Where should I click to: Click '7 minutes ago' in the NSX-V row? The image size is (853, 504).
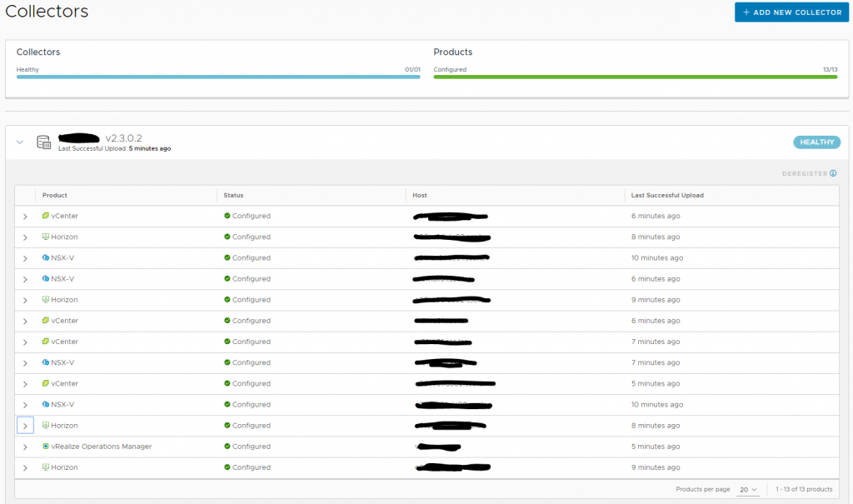[656, 362]
